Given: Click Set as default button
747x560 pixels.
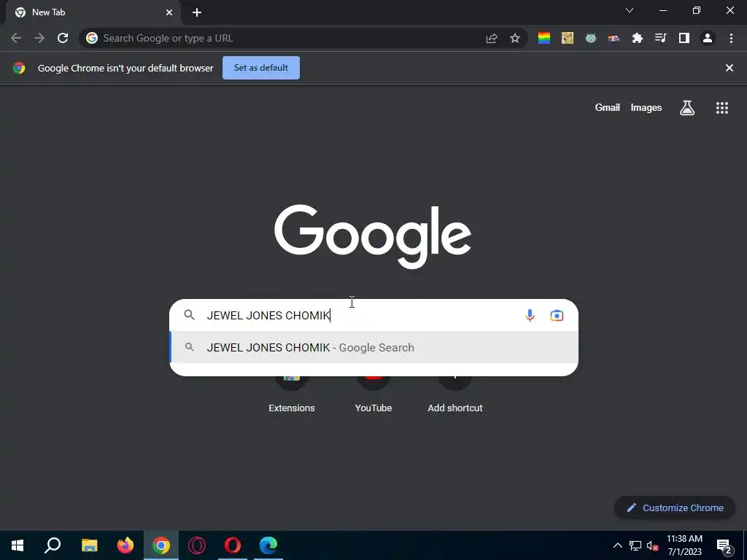Looking at the screenshot, I should pyautogui.click(x=261, y=68).
